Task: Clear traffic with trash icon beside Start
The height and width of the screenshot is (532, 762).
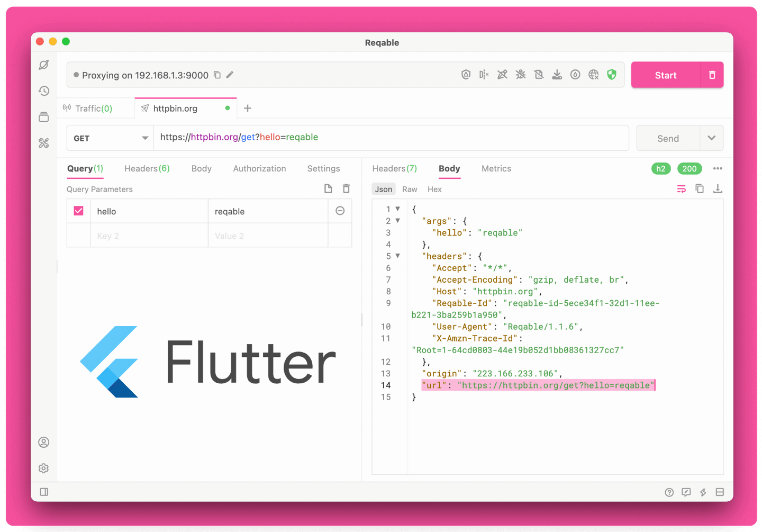Action: click(x=712, y=75)
